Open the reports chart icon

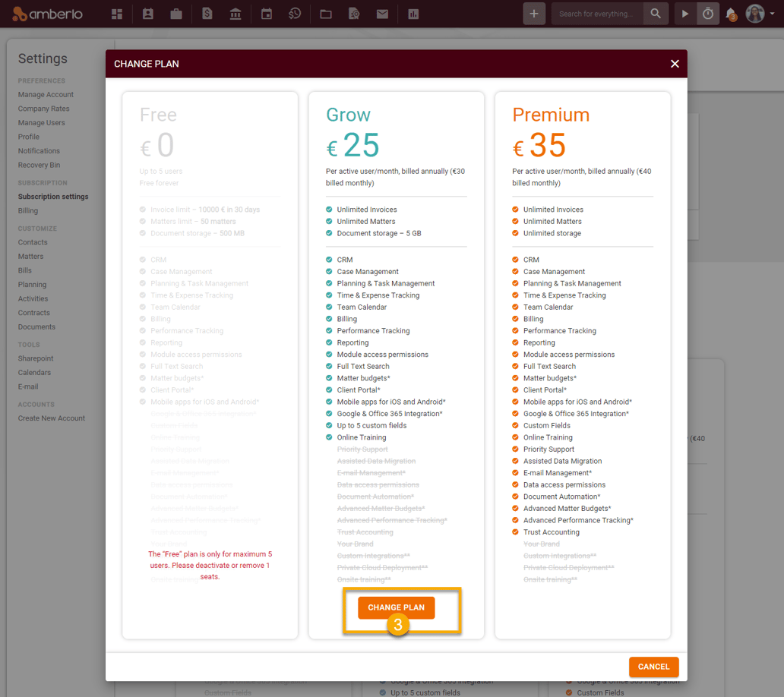point(413,14)
